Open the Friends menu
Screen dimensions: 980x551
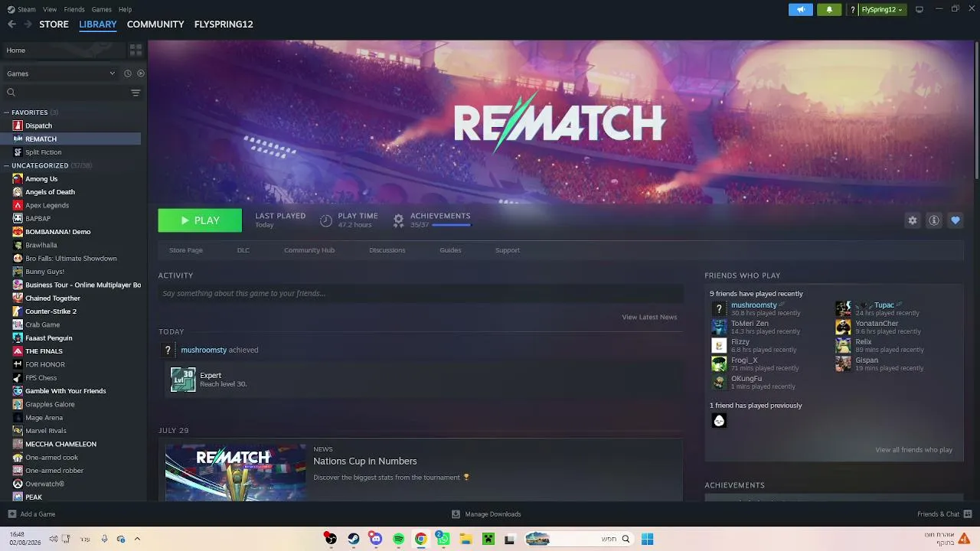(x=74, y=10)
